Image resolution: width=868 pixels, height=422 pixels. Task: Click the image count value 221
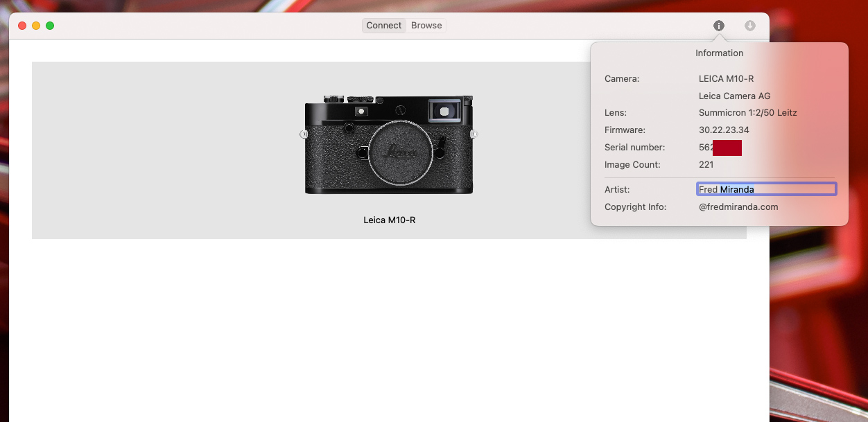tap(706, 164)
